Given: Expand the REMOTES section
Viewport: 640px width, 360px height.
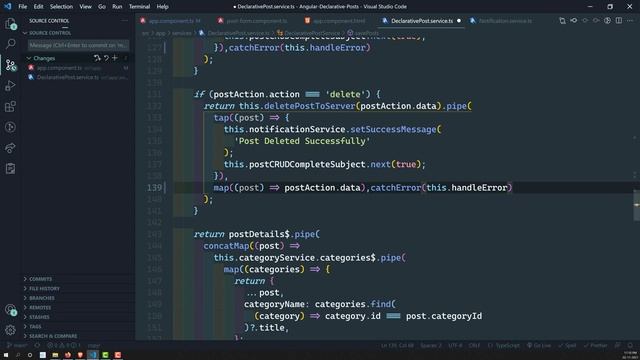Looking at the screenshot, I should (x=40, y=307).
